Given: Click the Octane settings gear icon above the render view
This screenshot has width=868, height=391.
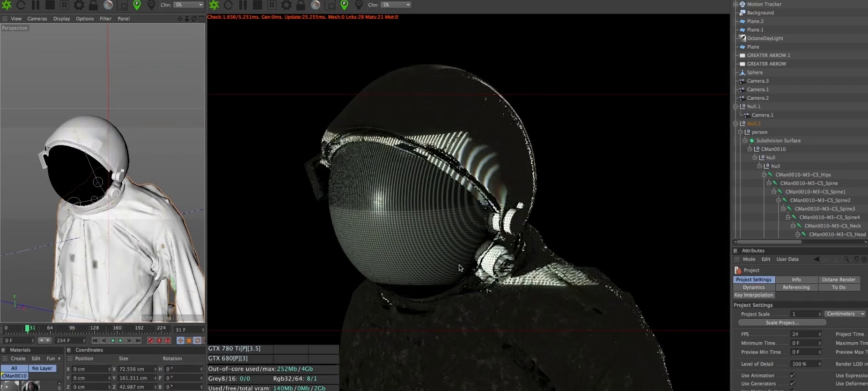Looking at the screenshot, I should pos(286,5).
